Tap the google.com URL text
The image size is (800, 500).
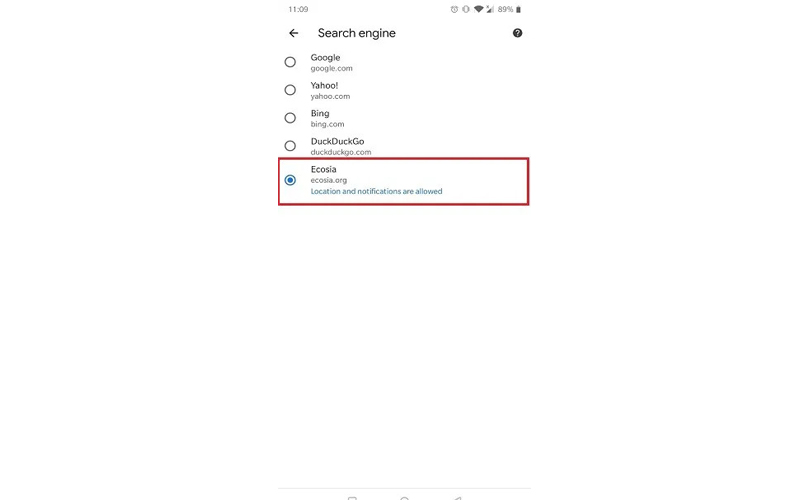(x=332, y=68)
